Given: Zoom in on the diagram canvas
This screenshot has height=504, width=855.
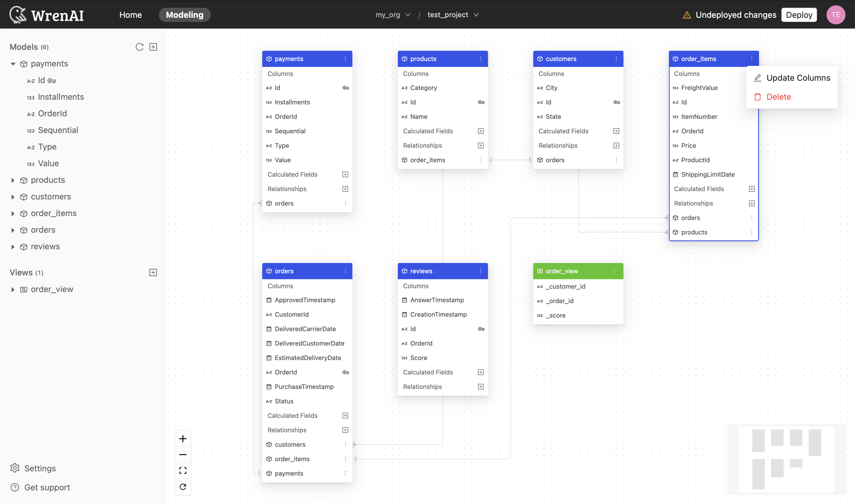Looking at the screenshot, I should point(183,439).
